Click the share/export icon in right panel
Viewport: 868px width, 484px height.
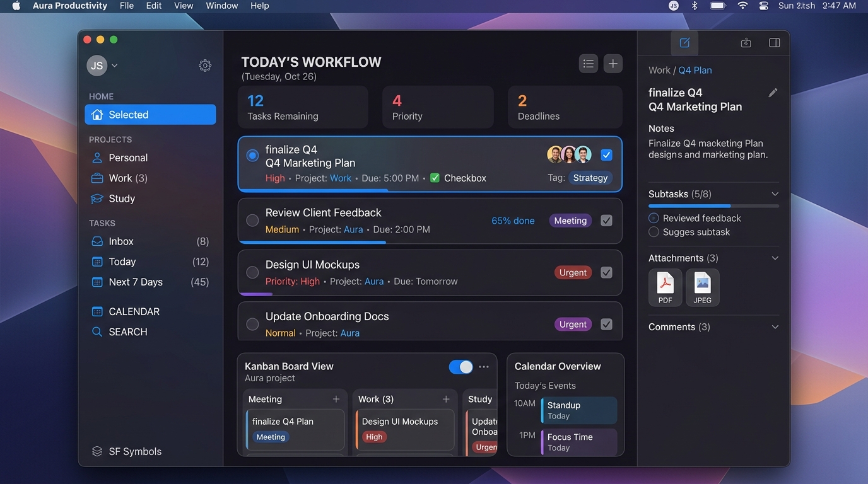coord(746,43)
